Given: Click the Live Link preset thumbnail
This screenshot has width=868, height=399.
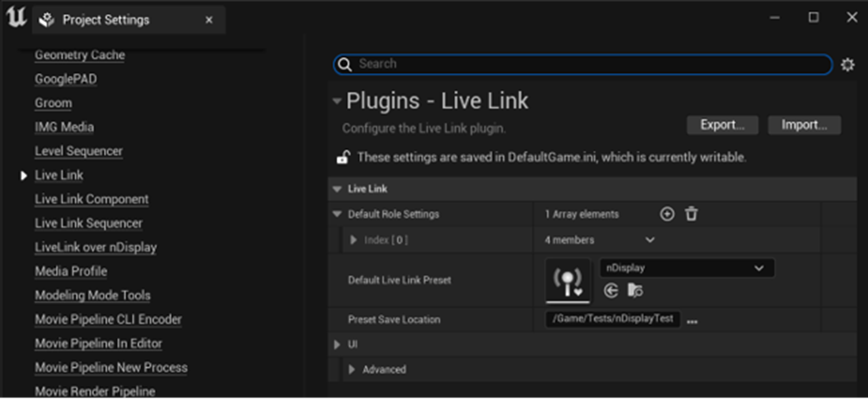Looking at the screenshot, I should [x=568, y=281].
